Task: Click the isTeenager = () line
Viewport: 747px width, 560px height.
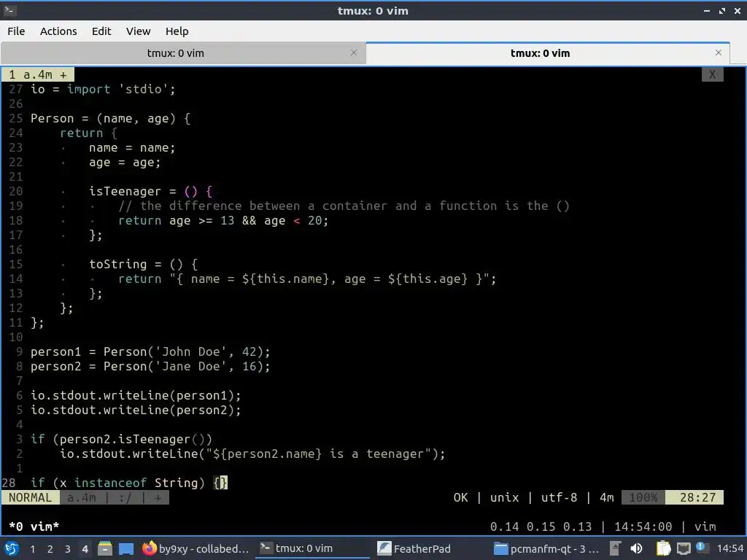Action: (x=150, y=192)
